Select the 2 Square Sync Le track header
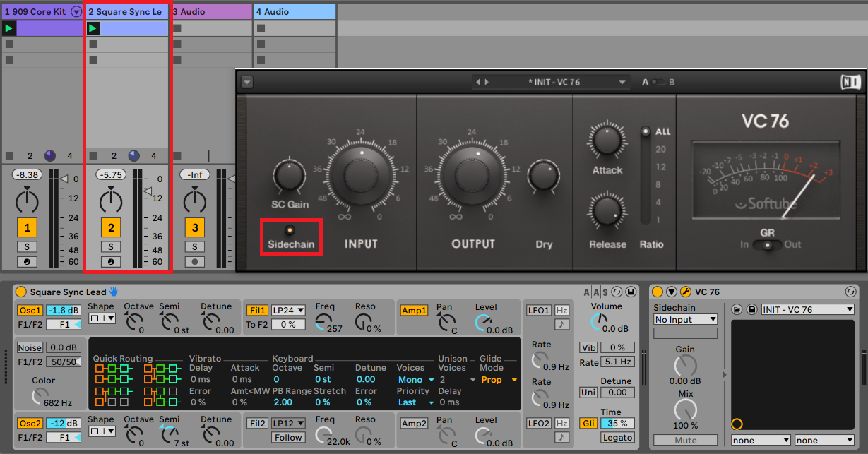 (x=127, y=12)
